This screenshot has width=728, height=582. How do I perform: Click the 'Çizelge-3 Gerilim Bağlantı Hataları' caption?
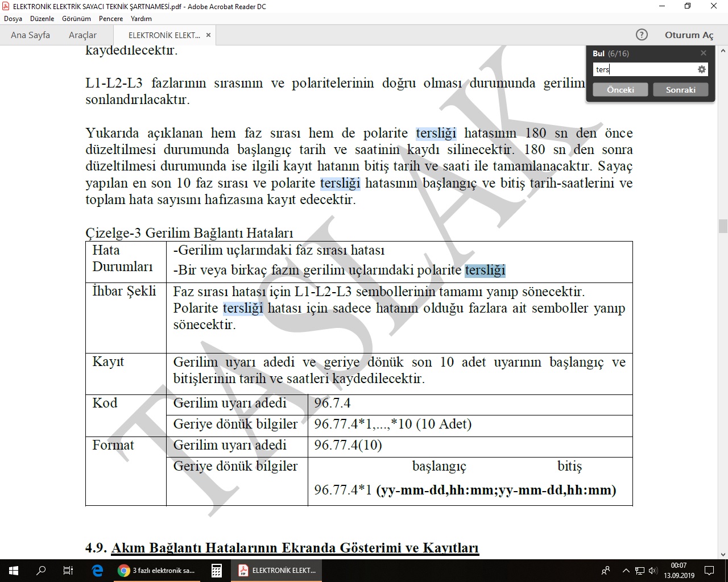tap(189, 233)
